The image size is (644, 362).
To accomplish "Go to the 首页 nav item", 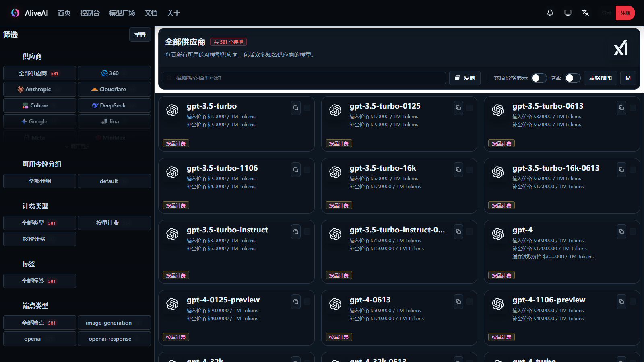I will point(64,13).
